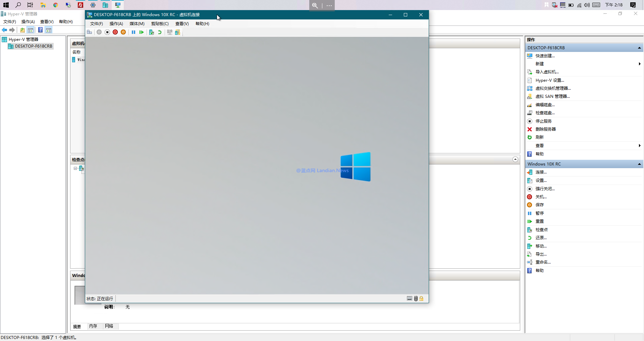Expand the 新建 submenu arrow
This screenshot has height=341, width=644.
coord(640,64)
